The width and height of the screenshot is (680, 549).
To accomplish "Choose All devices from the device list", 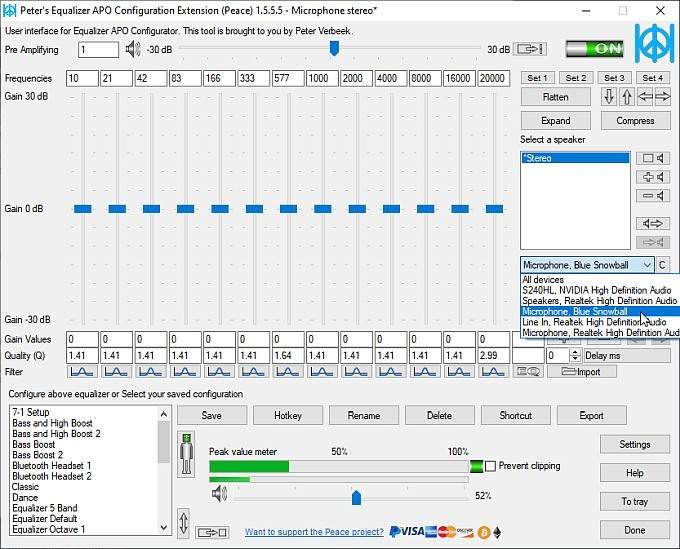I will tap(543, 280).
